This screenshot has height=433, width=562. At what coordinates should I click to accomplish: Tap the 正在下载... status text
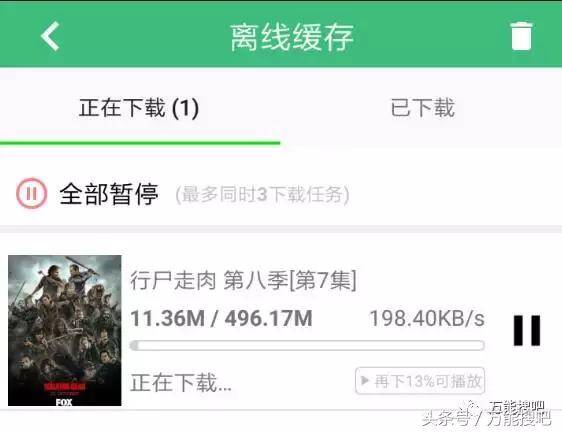[181, 382]
